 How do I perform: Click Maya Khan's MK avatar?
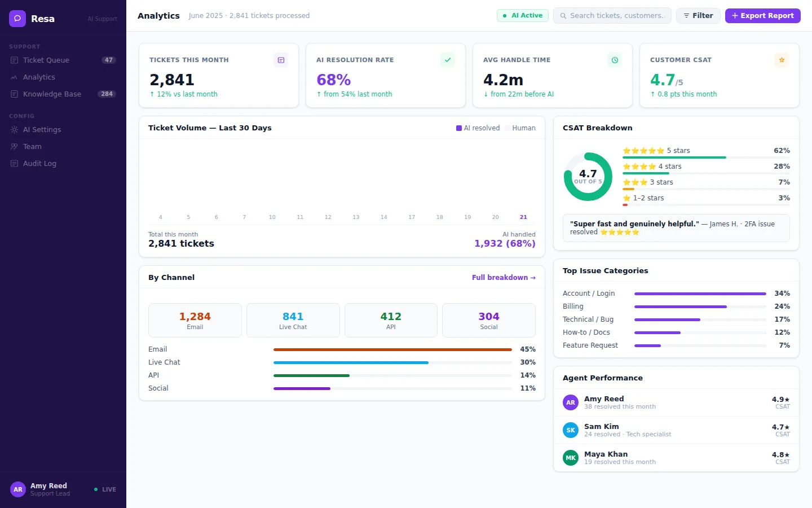(571, 458)
